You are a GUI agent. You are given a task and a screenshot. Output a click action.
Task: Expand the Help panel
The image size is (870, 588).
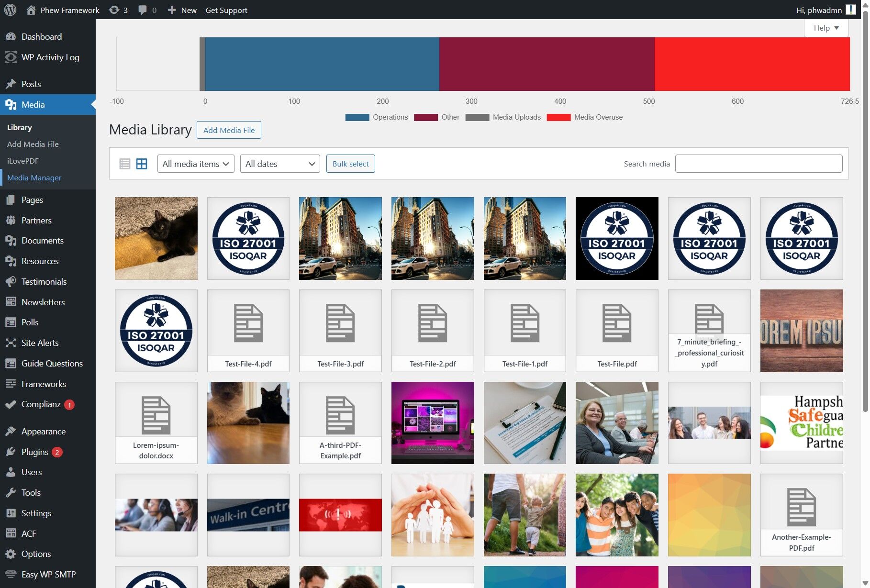[x=826, y=28]
